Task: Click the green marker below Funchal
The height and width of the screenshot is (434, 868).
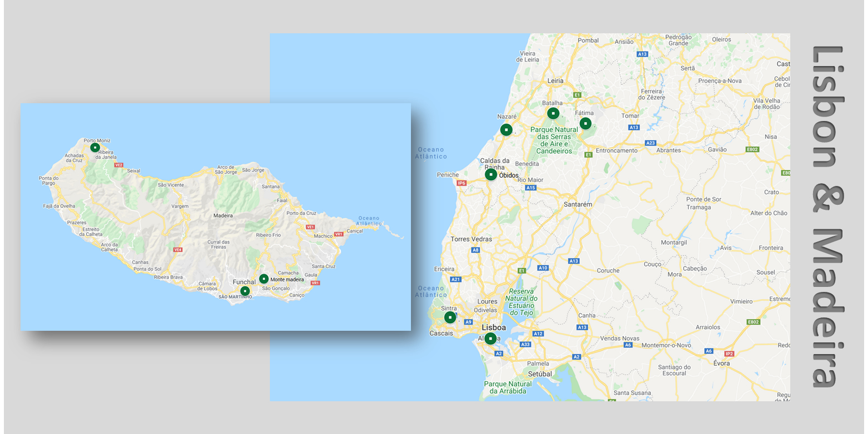Action: point(245,291)
